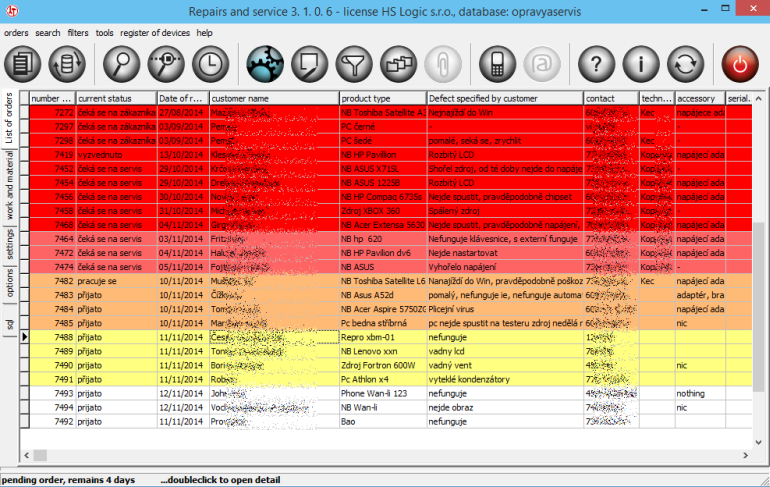Switch to settings side tab

coord(9,244)
